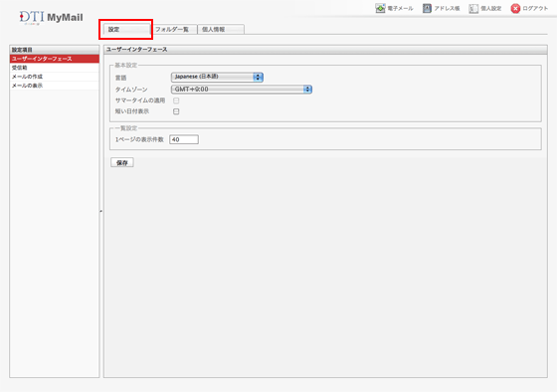Open the タイムゾーン GMT+9:00 dropdown
557x392 pixels.
point(242,90)
